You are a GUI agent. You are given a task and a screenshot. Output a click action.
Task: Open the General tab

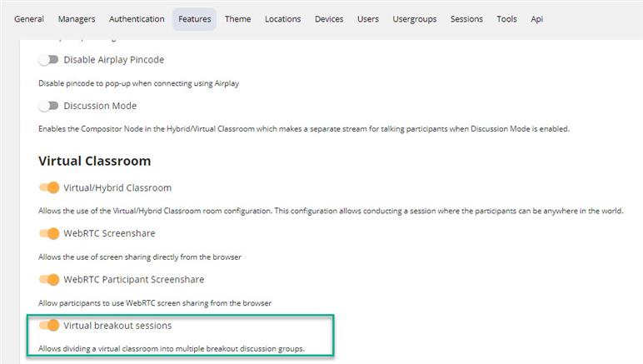tap(29, 19)
